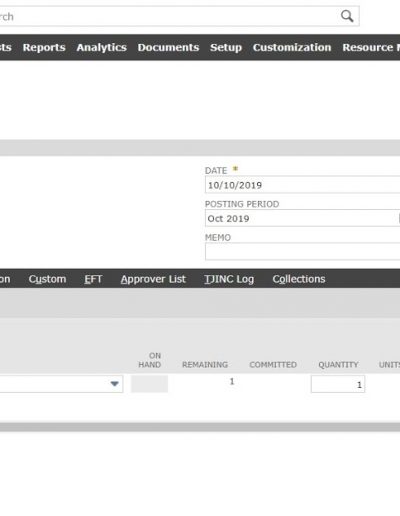
Task: Open the Documents menu
Action: [x=168, y=47]
